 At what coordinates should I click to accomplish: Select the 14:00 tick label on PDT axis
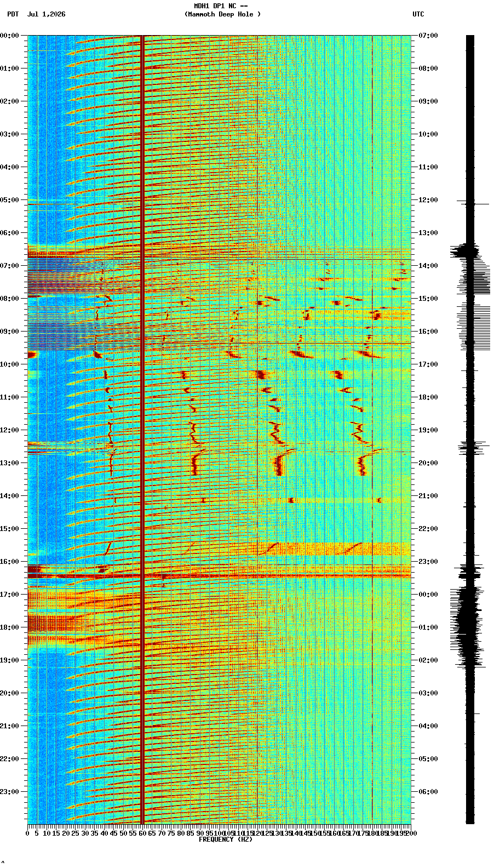click(9, 496)
